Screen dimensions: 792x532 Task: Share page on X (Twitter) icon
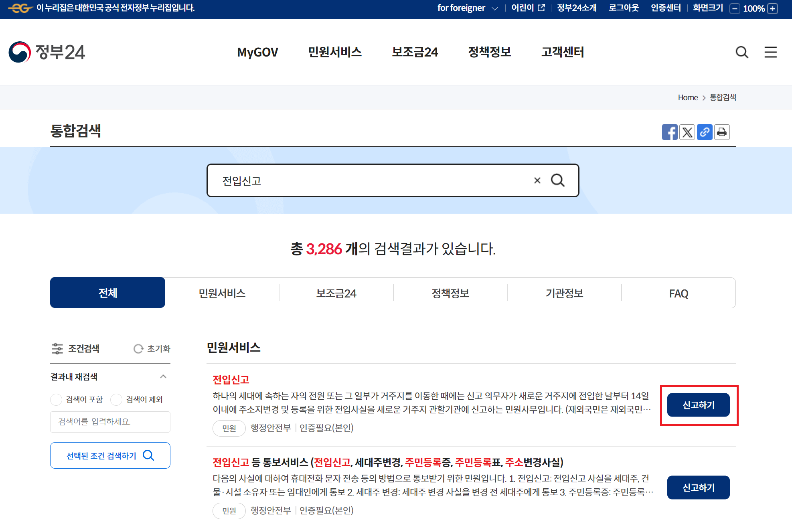(x=687, y=132)
